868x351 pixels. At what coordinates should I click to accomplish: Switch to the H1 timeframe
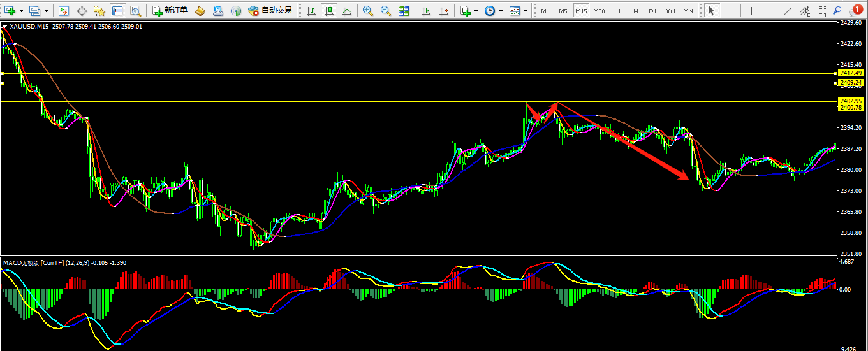click(617, 11)
